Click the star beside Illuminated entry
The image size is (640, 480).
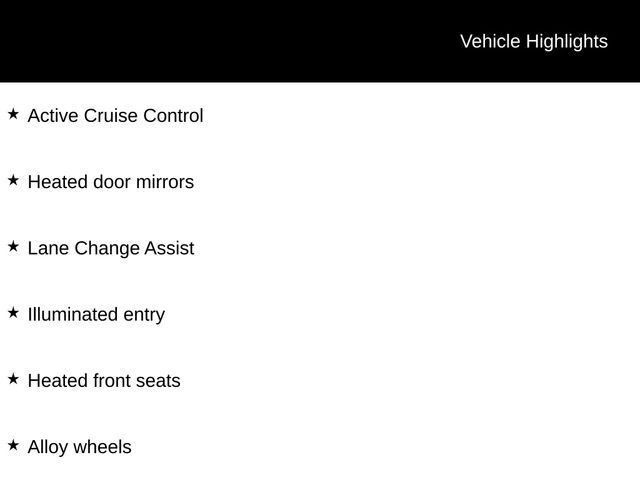click(13, 312)
